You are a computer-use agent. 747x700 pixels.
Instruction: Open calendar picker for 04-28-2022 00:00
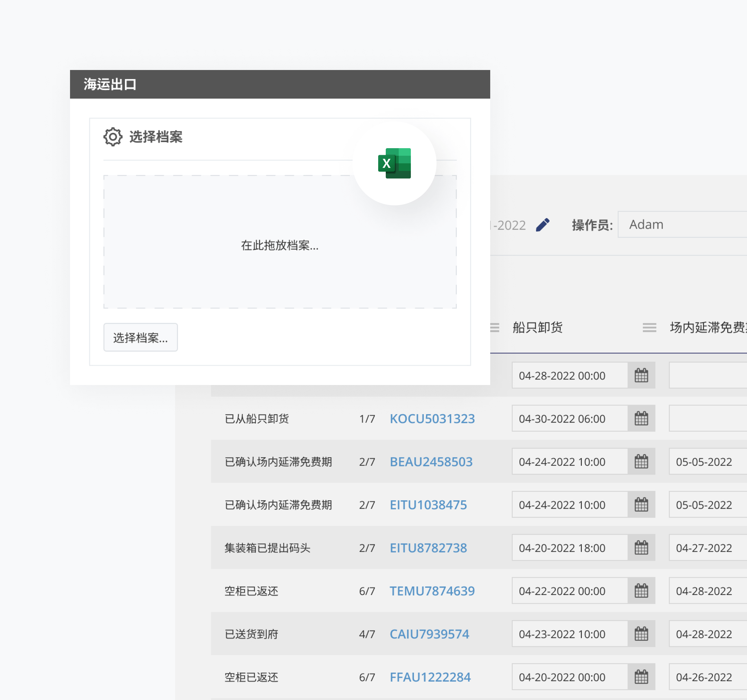(x=641, y=375)
